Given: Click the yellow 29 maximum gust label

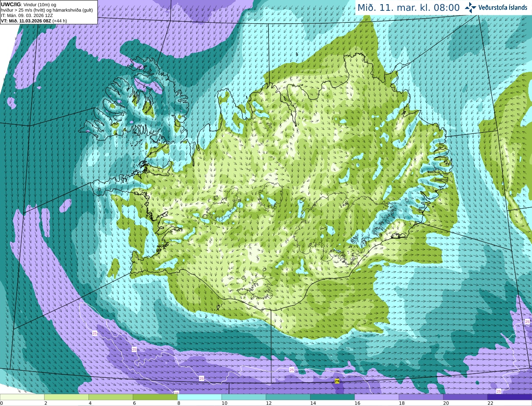Looking at the screenshot, I should tap(337, 381).
